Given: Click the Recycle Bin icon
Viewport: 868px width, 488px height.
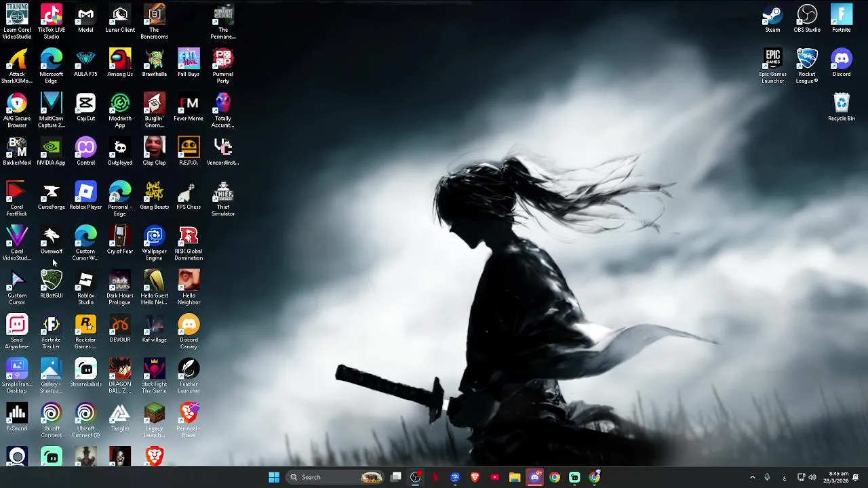Looking at the screenshot, I should (x=842, y=107).
